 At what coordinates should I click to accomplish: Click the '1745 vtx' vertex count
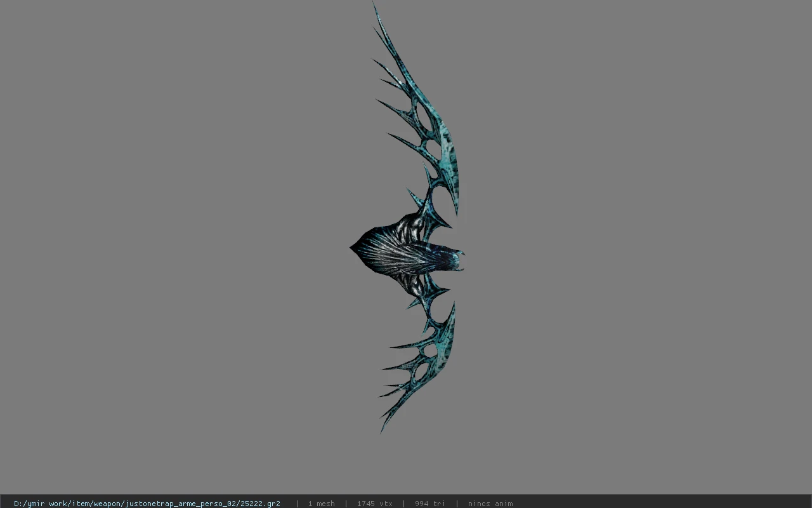pos(374,504)
